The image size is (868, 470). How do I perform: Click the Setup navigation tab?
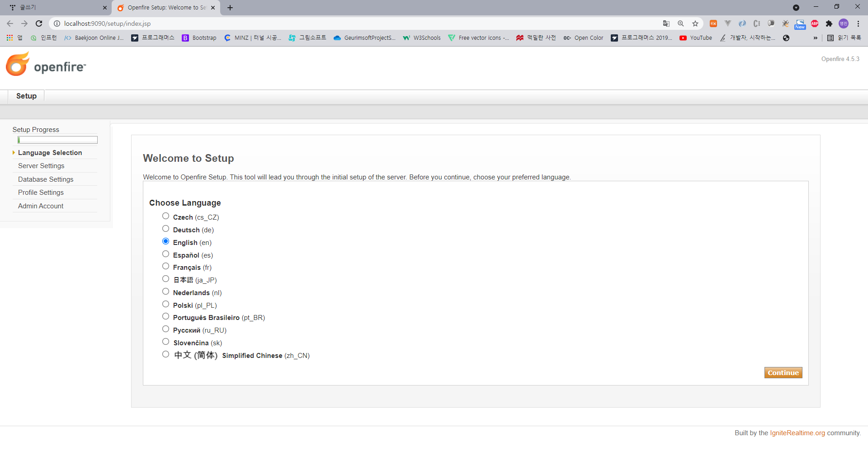tap(26, 96)
